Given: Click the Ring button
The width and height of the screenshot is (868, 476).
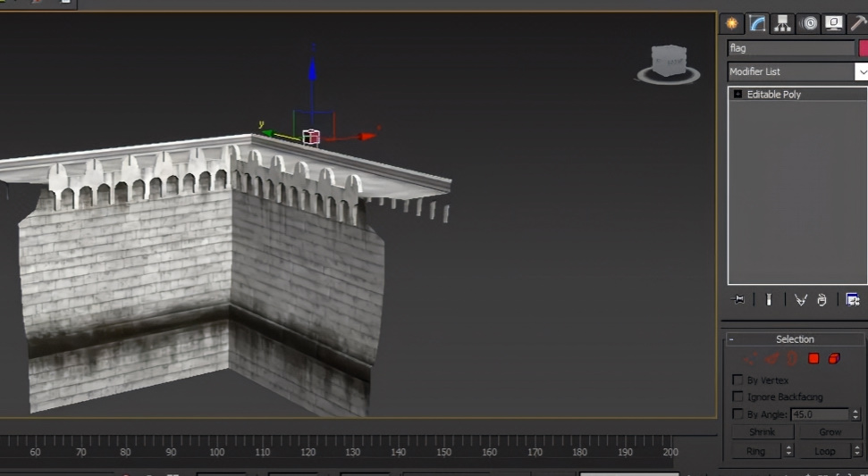Looking at the screenshot, I should point(755,451).
